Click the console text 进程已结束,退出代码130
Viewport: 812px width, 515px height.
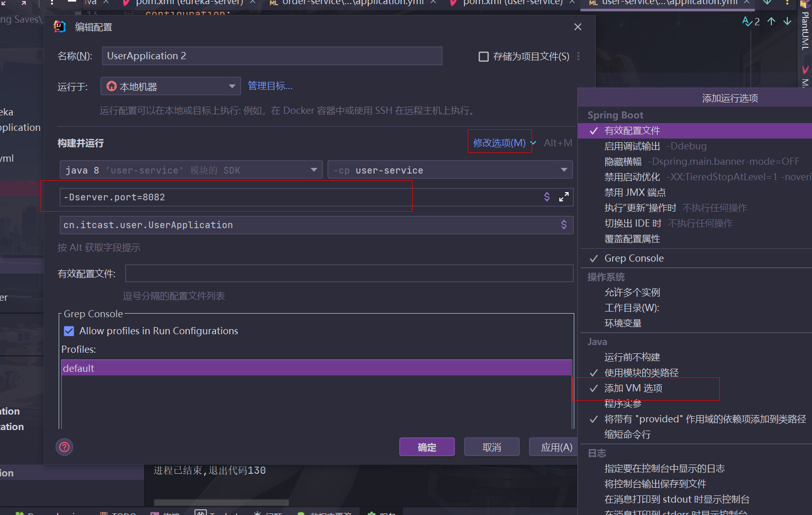210,470
